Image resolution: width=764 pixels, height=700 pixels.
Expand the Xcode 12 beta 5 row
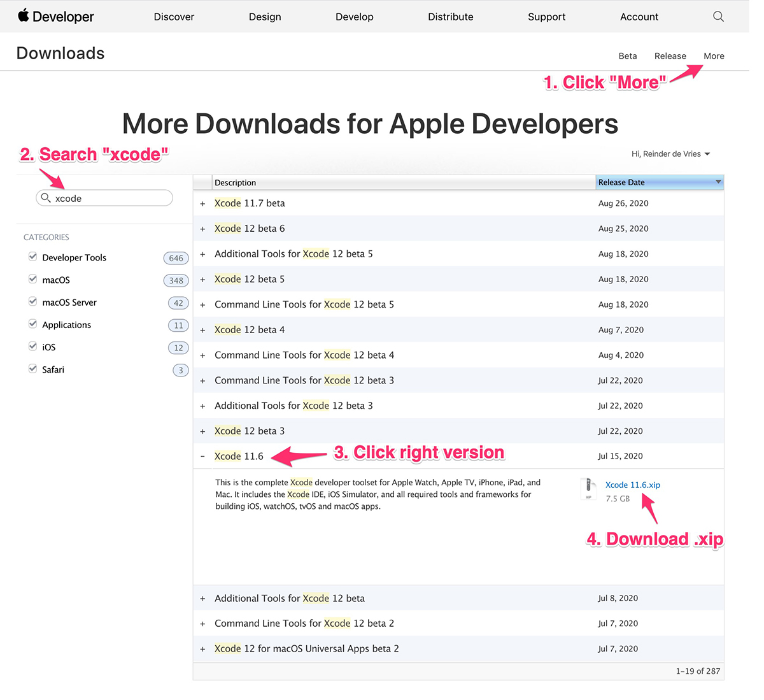pos(202,280)
